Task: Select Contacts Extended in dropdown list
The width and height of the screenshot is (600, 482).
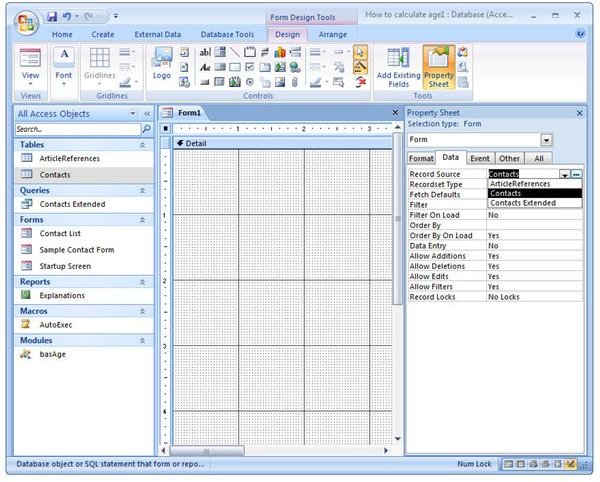Action: pyautogui.click(x=522, y=203)
